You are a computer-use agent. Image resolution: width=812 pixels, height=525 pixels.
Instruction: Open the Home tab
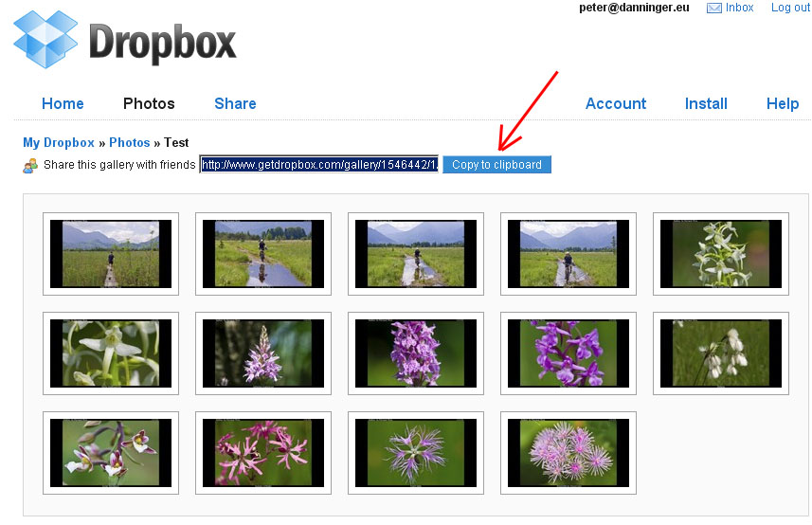click(x=63, y=103)
